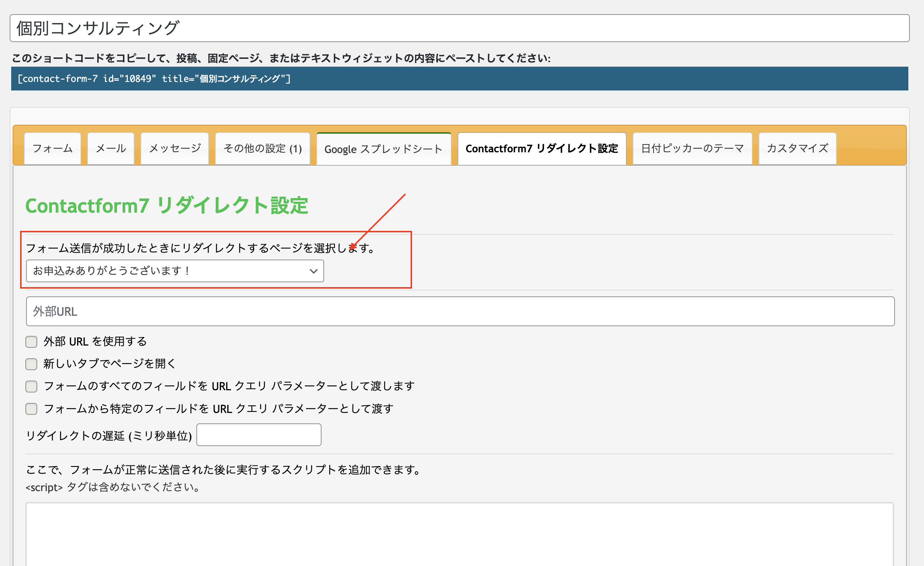The height and width of the screenshot is (566, 924).
Task: Click the form title 個別コンサルティング field
Action: [x=459, y=28]
